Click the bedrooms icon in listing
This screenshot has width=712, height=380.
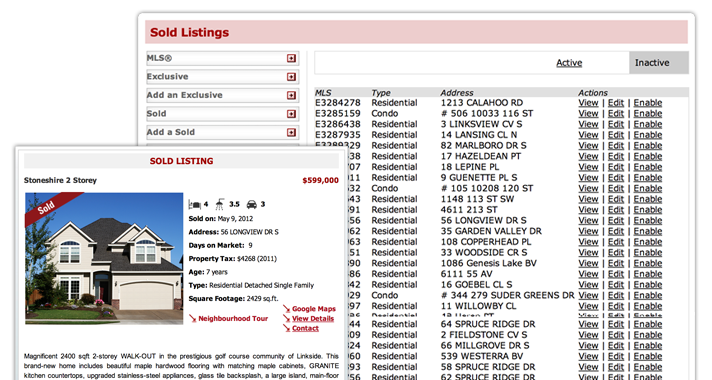194,204
